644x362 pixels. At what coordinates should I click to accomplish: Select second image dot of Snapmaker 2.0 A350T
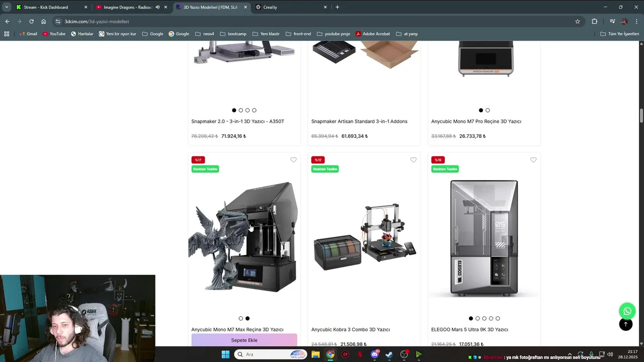240,110
